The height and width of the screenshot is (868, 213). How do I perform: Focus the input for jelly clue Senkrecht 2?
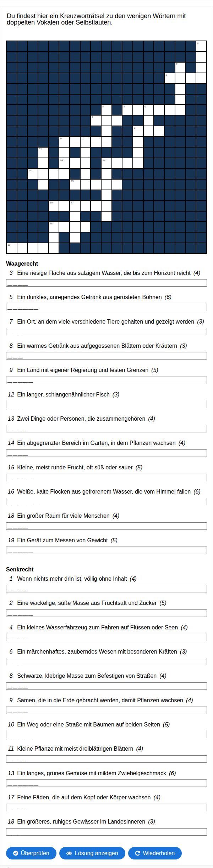(x=106, y=613)
